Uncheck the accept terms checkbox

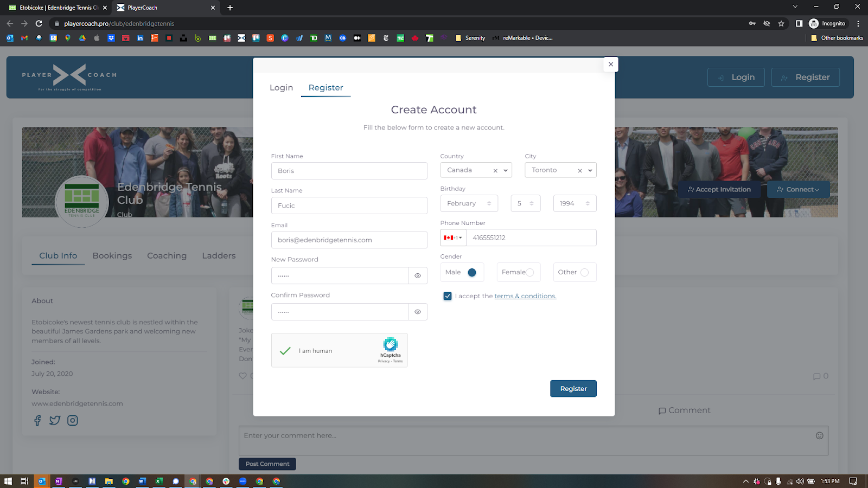(x=448, y=296)
